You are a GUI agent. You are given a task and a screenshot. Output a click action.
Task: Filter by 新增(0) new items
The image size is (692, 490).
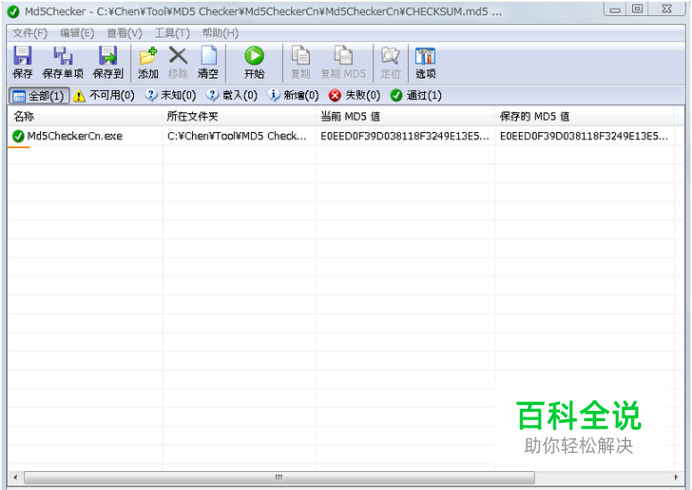tap(293, 95)
